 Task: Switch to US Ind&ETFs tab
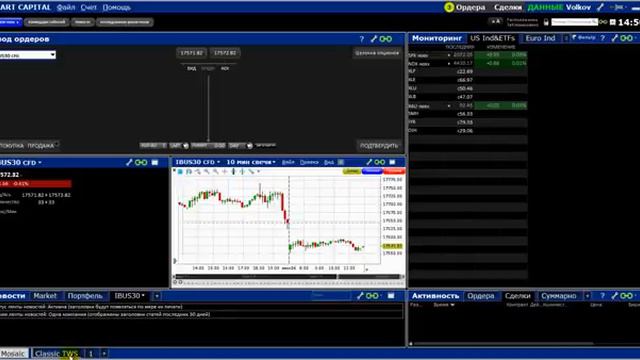(492, 38)
